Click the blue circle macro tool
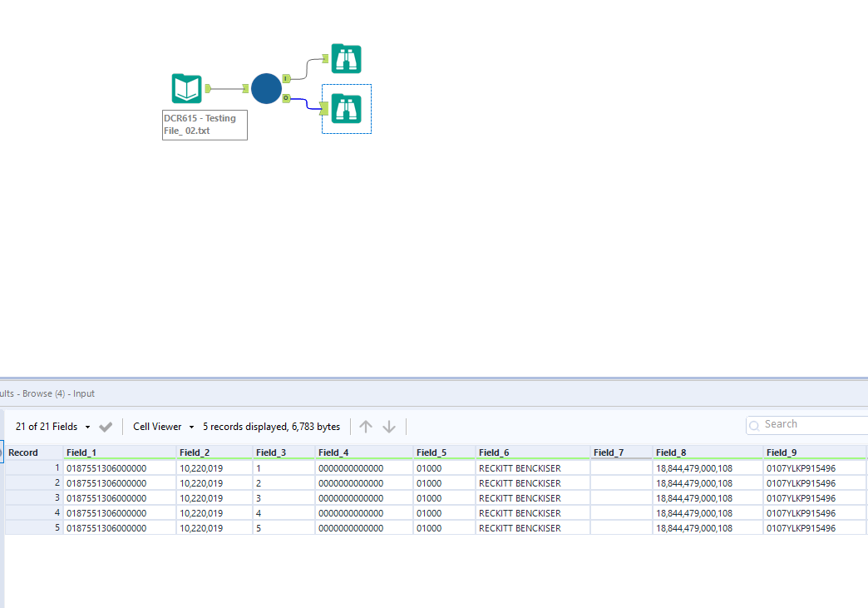This screenshot has height=608, width=868. (x=266, y=88)
